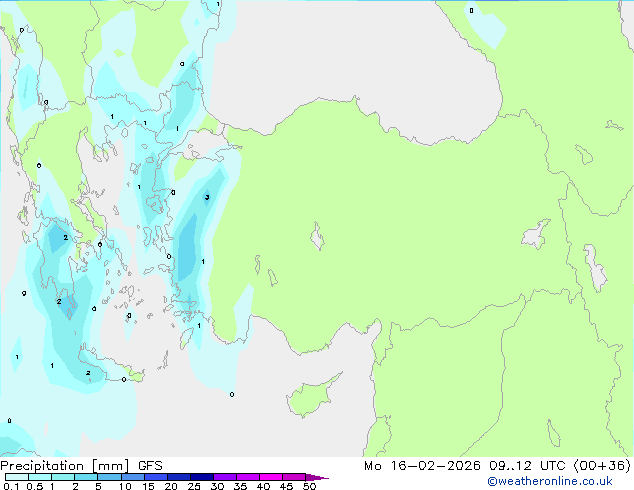
Task: Click the legend swatch between 0.5 and 1
Action: pyautogui.click(x=40, y=477)
